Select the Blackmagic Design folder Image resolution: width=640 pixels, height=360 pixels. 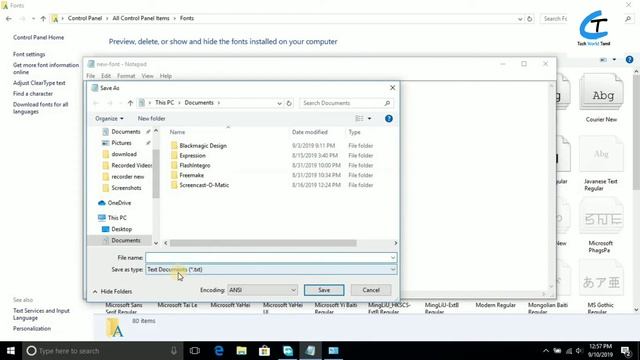click(203, 146)
